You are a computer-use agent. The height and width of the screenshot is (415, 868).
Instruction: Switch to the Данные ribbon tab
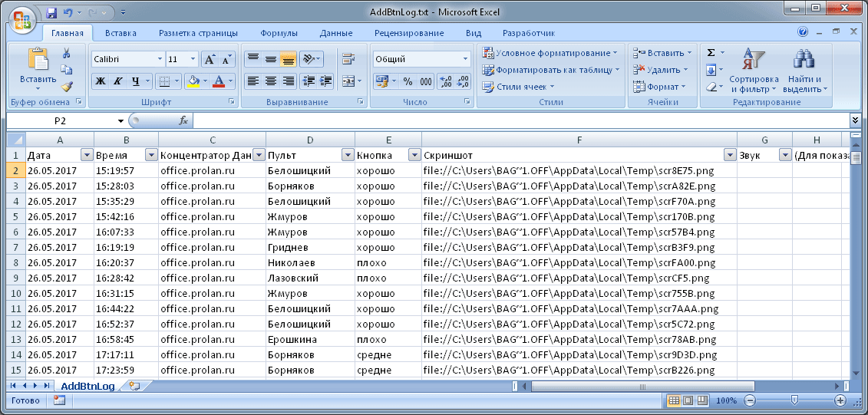point(336,33)
